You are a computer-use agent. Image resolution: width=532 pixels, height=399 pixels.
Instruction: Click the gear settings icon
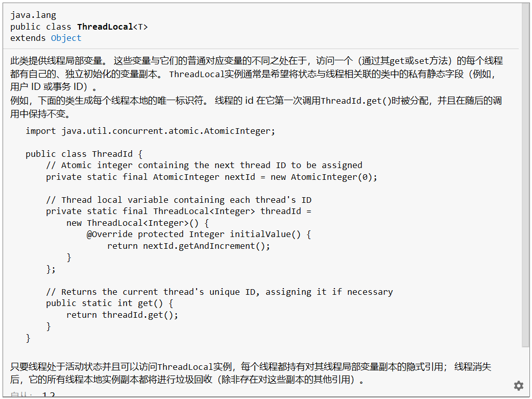518,386
